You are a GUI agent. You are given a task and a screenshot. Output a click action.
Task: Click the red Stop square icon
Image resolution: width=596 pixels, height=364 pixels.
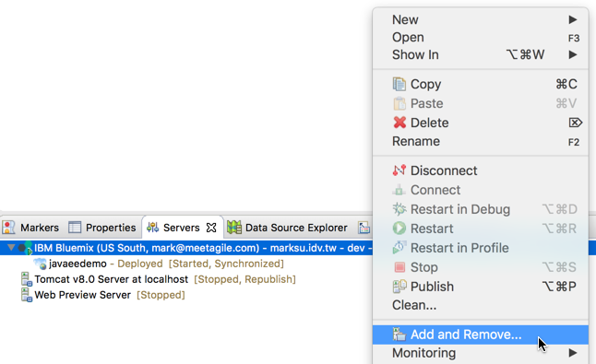[399, 267]
